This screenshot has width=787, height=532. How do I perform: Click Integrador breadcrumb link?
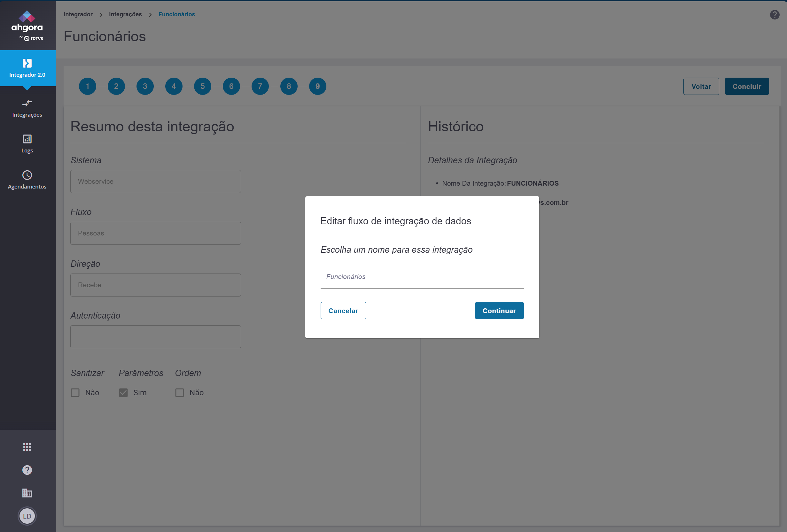[78, 14]
